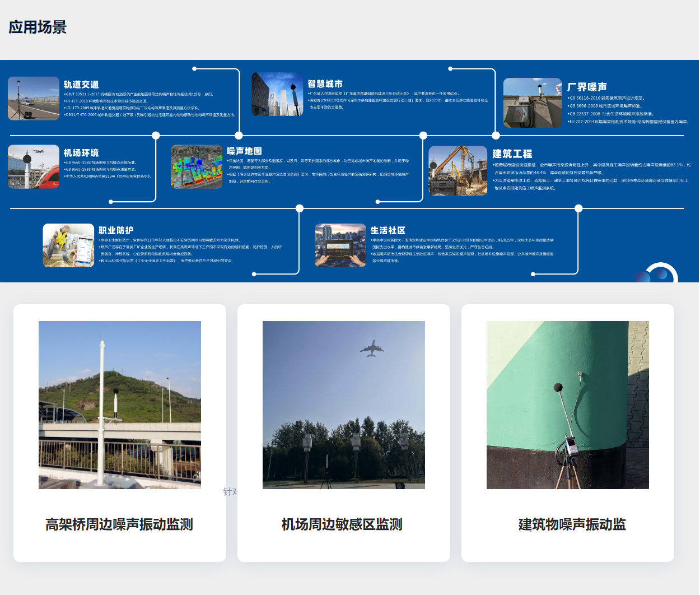
Task: Click the airplane over trees photo
Action: point(344,405)
